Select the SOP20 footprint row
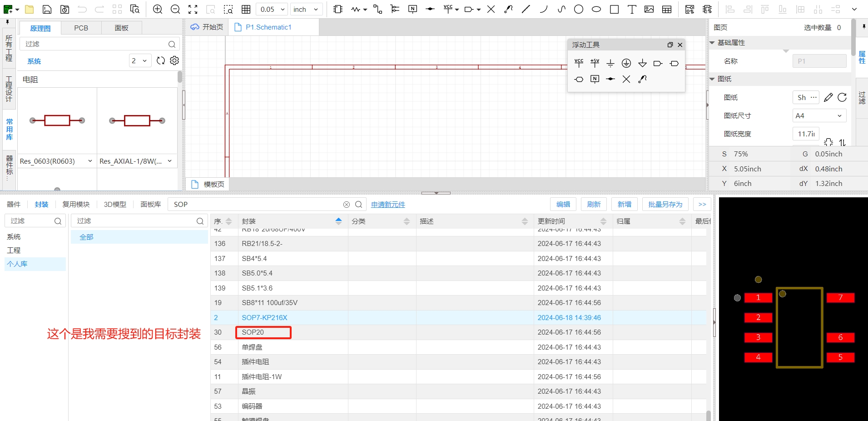 pos(253,332)
